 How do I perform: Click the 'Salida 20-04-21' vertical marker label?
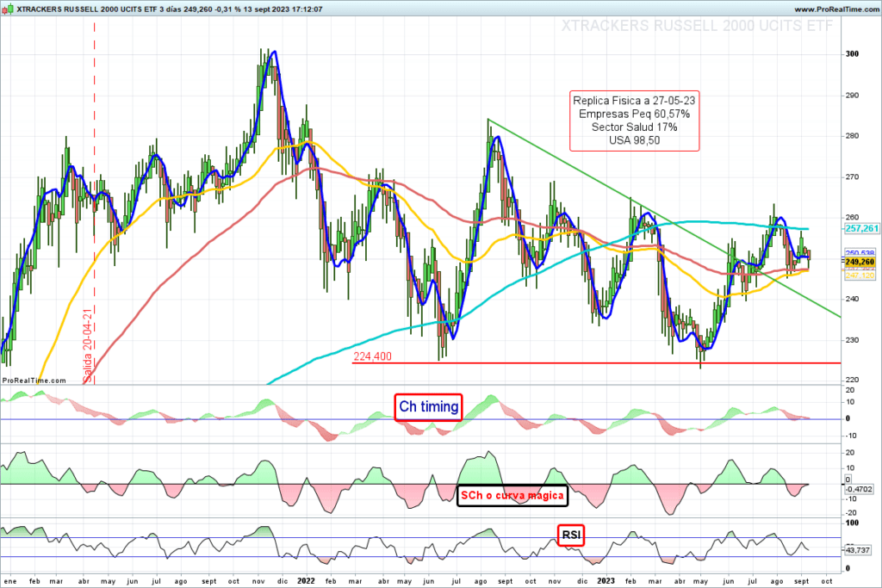[87, 346]
